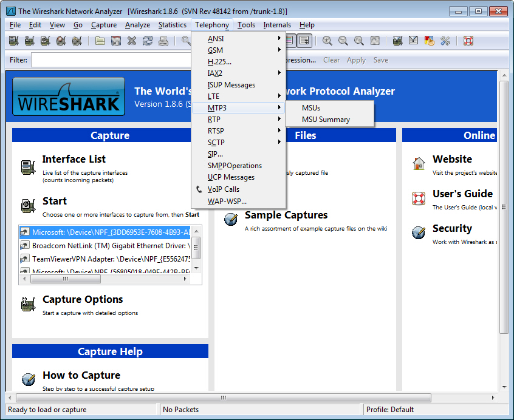Open the Analyze menu
This screenshot has height=420, width=514.
point(138,25)
